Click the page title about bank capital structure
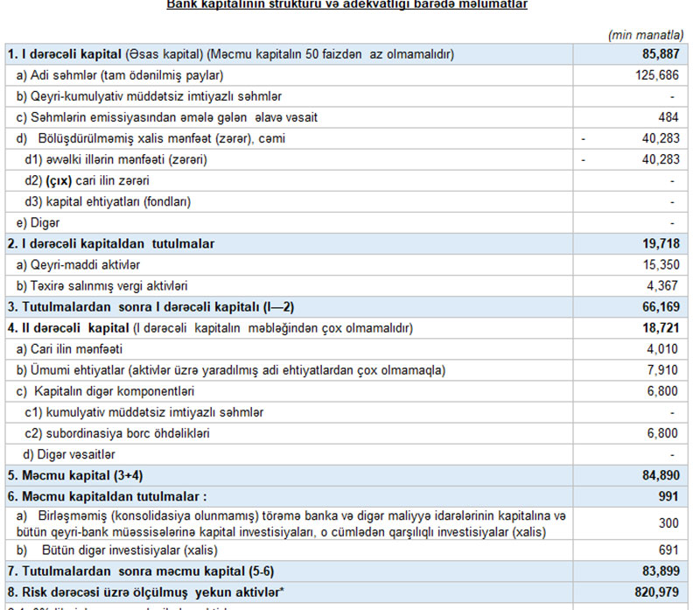This screenshot has width=700, height=610. click(x=346, y=4)
